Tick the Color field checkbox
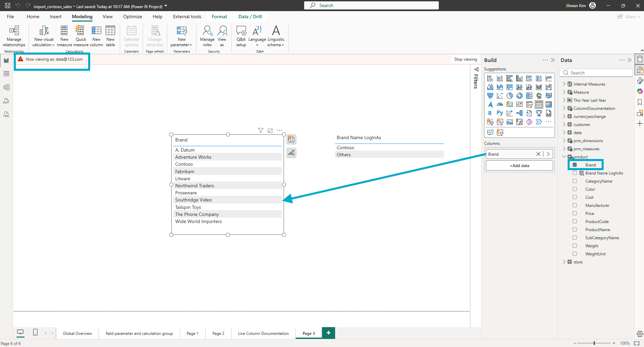The image size is (644, 347). click(575, 189)
